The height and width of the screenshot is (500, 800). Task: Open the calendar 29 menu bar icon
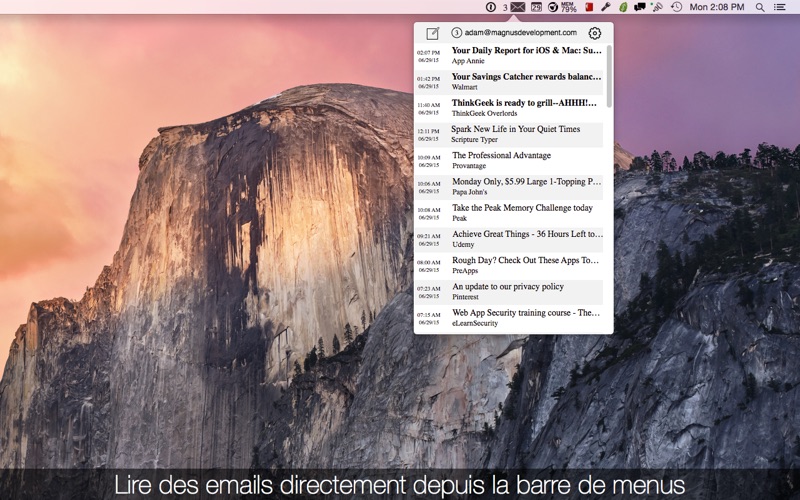[536, 7]
